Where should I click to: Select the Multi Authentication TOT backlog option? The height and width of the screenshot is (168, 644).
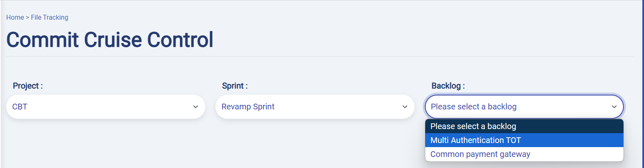(475, 140)
